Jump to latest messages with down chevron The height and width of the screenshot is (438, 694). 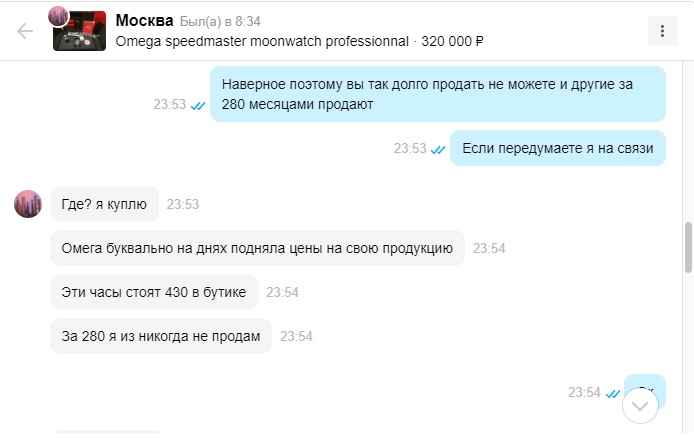pyautogui.click(x=640, y=406)
